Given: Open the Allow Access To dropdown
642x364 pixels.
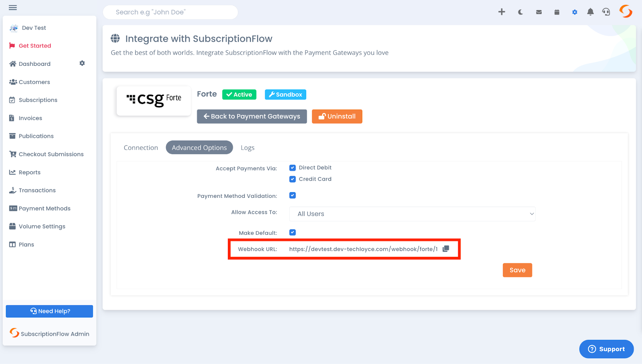Looking at the screenshot, I should click(x=412, y=214).
